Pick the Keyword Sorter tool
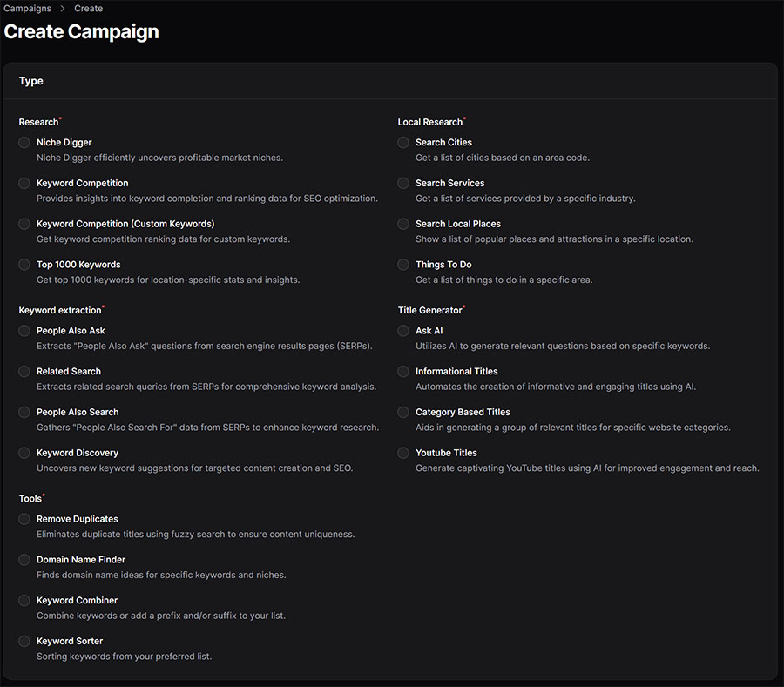 pyautogui.click(x=24, y=641)
